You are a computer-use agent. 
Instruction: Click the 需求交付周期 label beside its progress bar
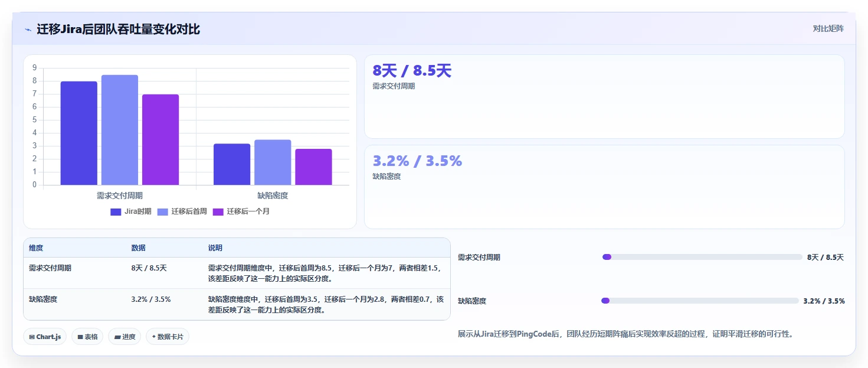479,258
